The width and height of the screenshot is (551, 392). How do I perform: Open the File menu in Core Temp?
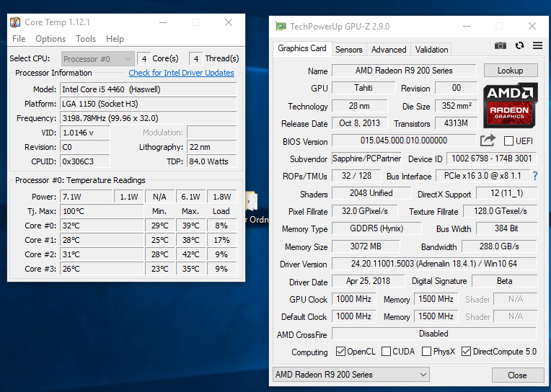(19, 39)
